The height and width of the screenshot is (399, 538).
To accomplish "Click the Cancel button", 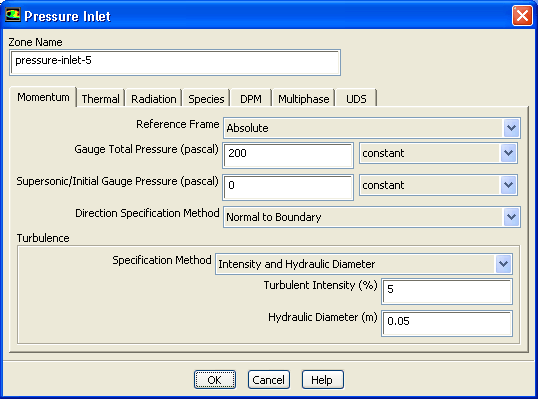I will click(x=269, y=379).
